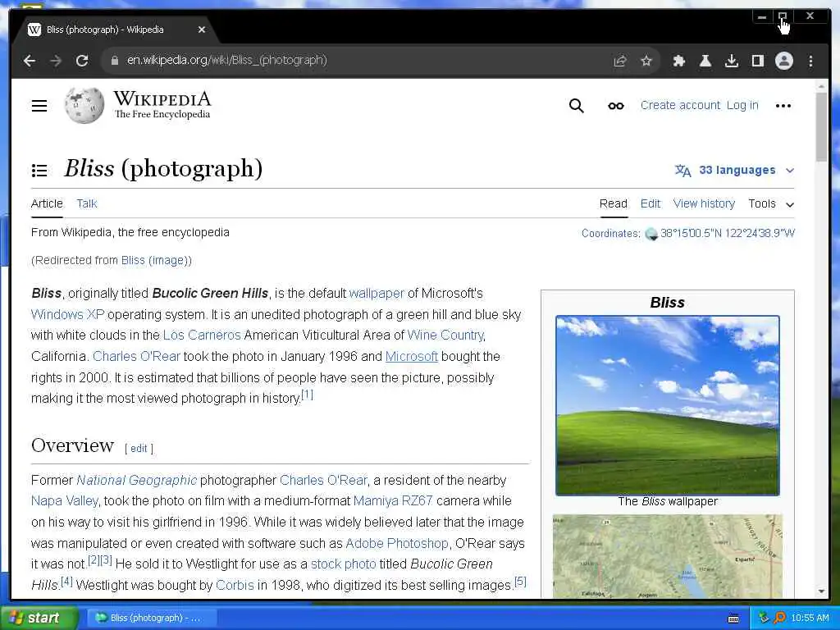Click the coordinates globe icon
840x630 pixels.
tap(651, 234)
